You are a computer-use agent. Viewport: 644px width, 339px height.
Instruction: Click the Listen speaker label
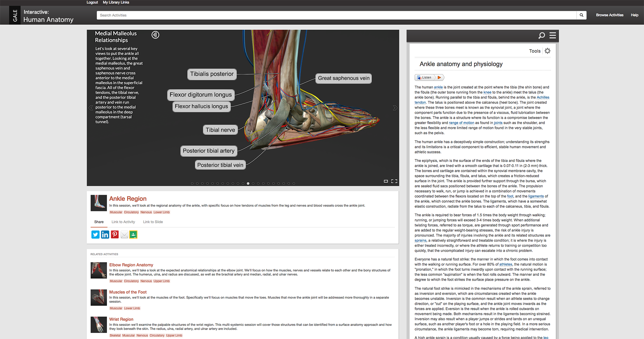point(424,78)
